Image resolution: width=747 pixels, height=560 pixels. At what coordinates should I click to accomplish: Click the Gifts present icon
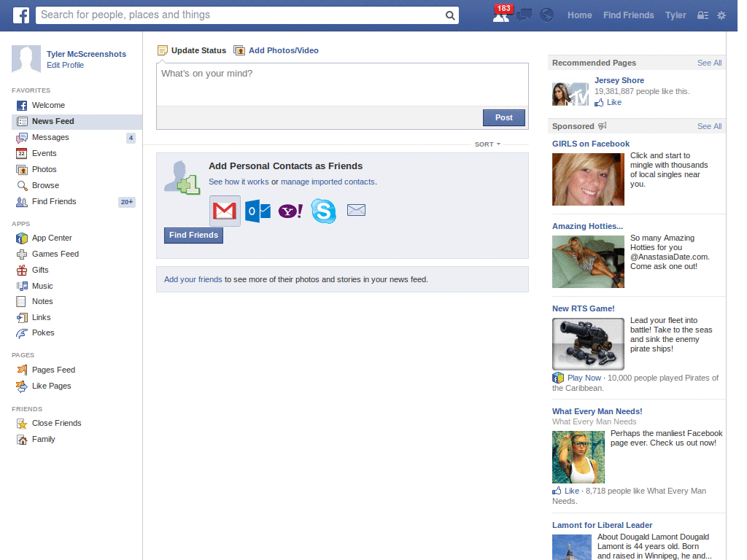pyautogui.click(x=21, y=270)
